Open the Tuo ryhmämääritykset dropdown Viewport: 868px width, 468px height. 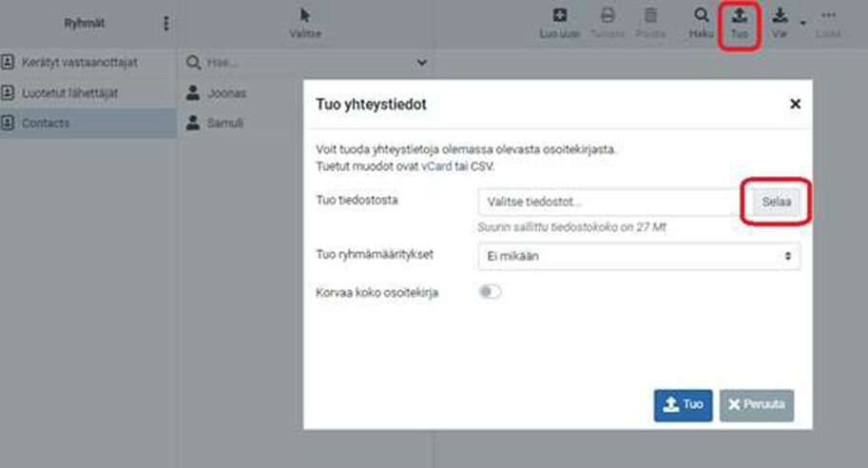pos(639,256)
